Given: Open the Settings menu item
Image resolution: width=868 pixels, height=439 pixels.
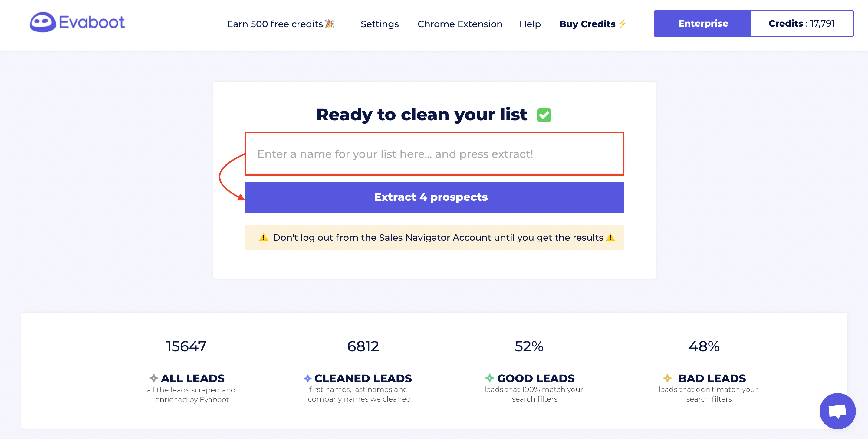Looking at the screenshot, I should (380, 24).
